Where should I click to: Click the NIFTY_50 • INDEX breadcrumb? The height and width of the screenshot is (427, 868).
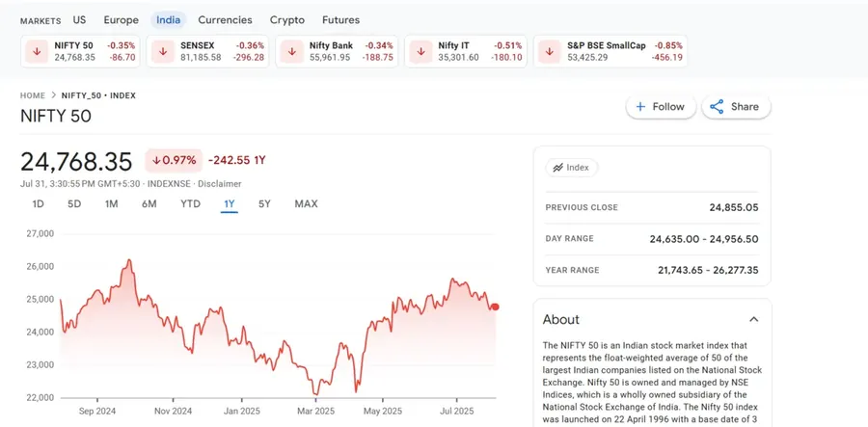(x=98, y=95)
